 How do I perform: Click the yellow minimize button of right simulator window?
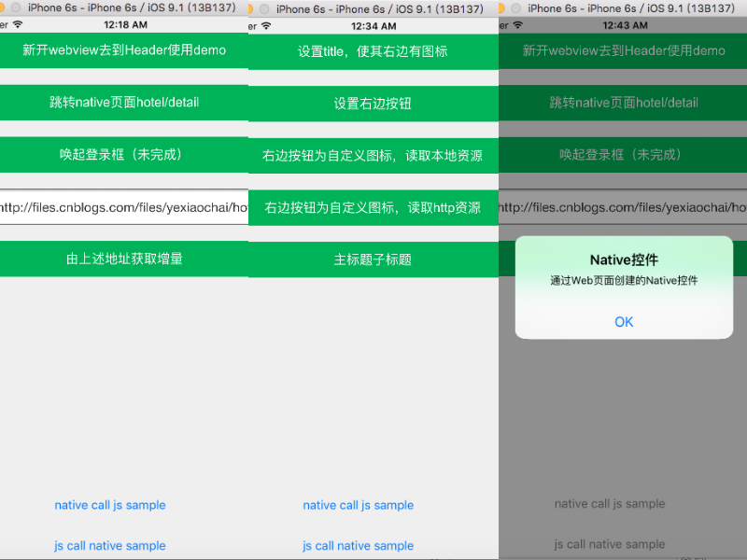click(501, 8)
